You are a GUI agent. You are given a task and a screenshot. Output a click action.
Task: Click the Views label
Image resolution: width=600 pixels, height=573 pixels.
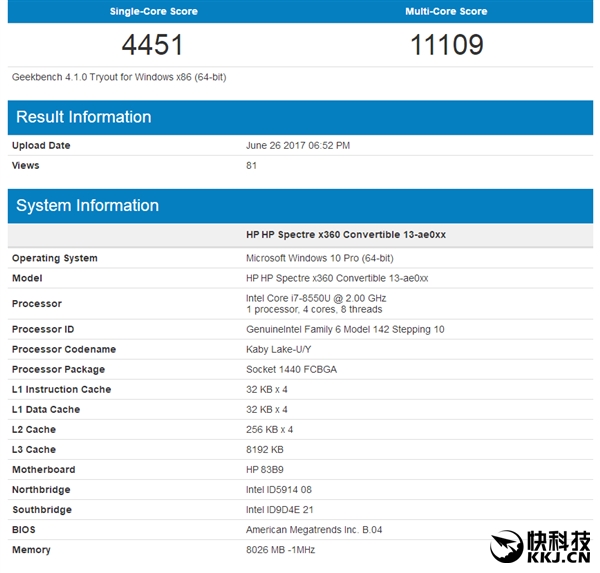point(25,165)
